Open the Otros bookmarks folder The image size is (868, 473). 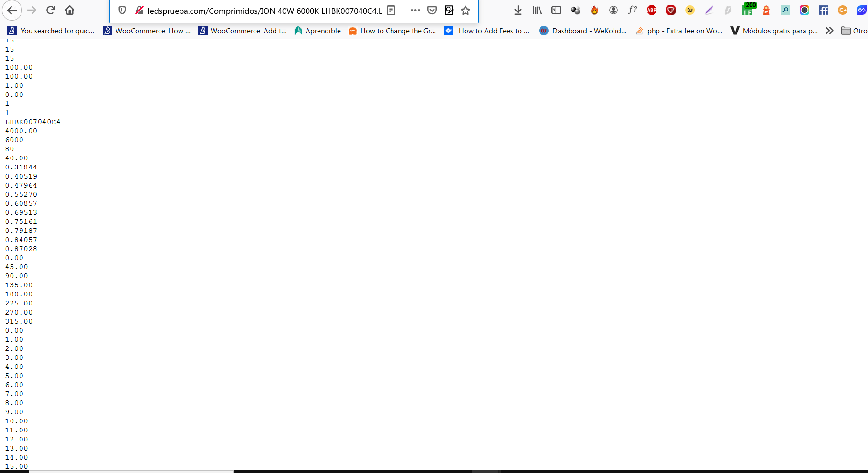[x=854, y=31]
